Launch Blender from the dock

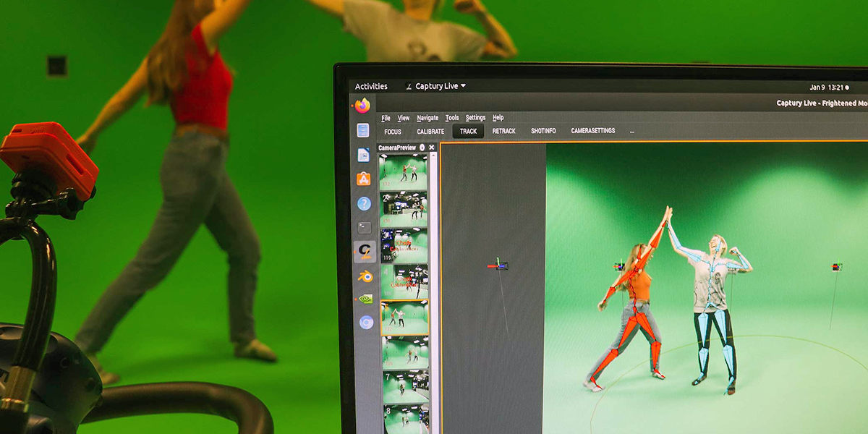tap(365, 276)
